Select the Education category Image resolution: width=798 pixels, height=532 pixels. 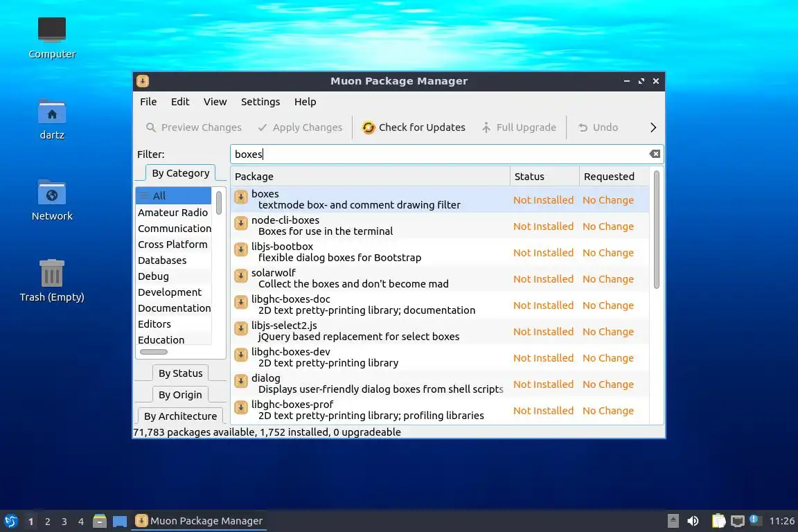click(173, 339)
